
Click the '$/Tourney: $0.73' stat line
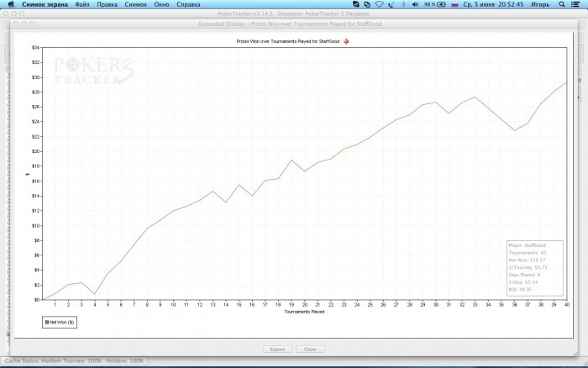point(528,267)
